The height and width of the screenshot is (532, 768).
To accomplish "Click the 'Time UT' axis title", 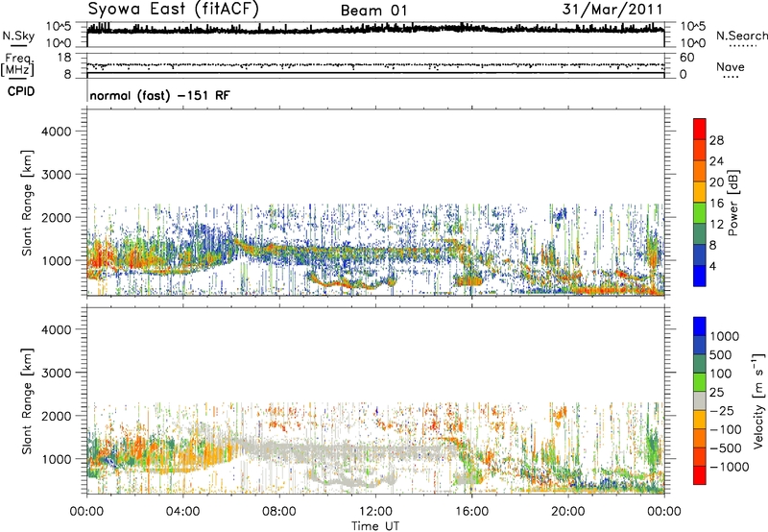I will pos(375,526).
